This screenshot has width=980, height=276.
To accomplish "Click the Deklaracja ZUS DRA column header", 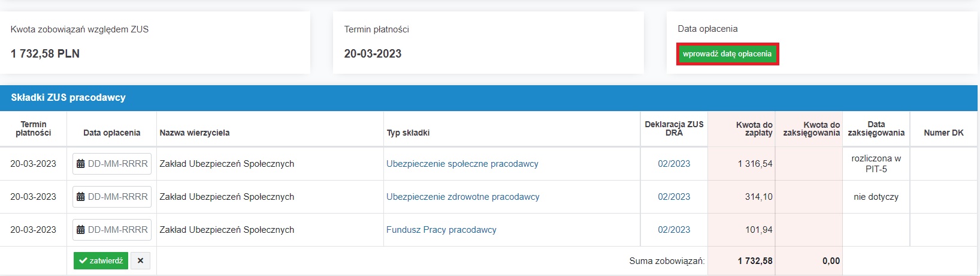I will [x=674, y=128].
